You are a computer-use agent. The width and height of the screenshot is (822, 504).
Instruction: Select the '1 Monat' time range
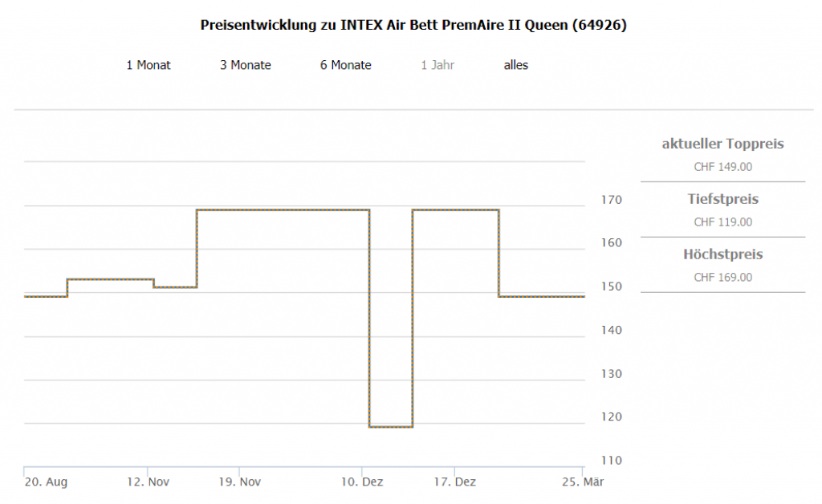pos(149,65)
